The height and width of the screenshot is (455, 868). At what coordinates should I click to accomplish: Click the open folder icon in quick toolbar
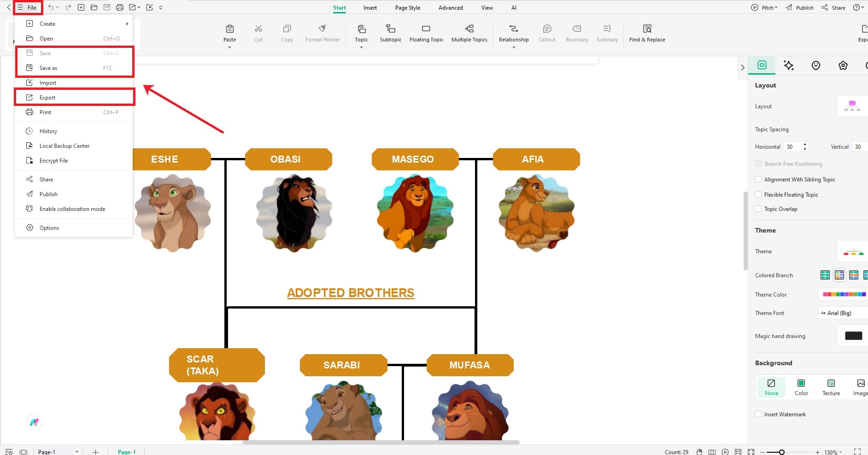tap(94, 7)
